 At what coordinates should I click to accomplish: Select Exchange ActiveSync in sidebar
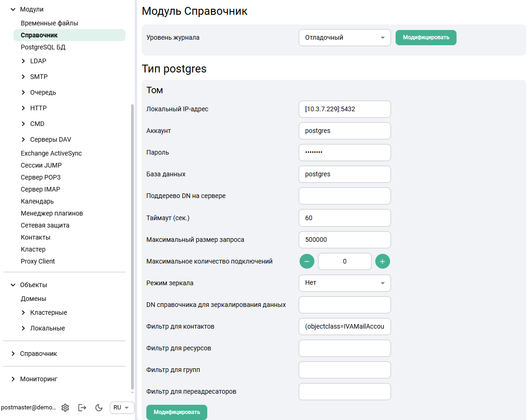click(51, 153)
